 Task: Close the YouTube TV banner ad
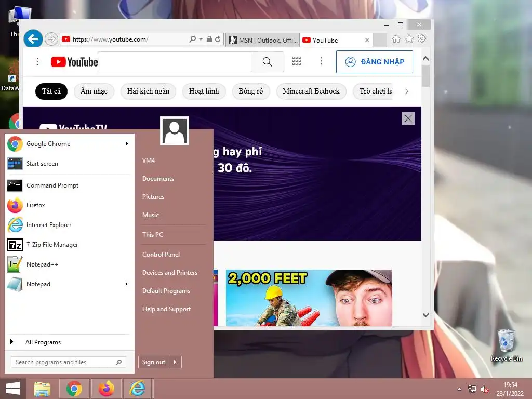(408, 118)
